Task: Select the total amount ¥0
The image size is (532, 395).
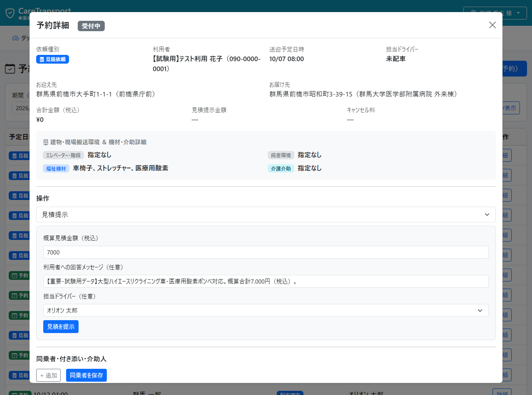Action: pos(40,120)
